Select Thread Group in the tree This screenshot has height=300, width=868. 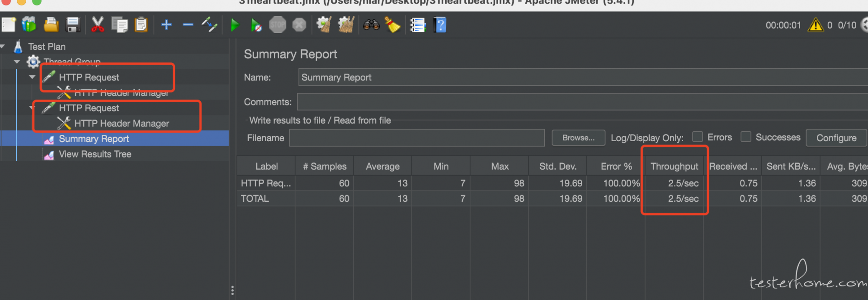(72, 62)
